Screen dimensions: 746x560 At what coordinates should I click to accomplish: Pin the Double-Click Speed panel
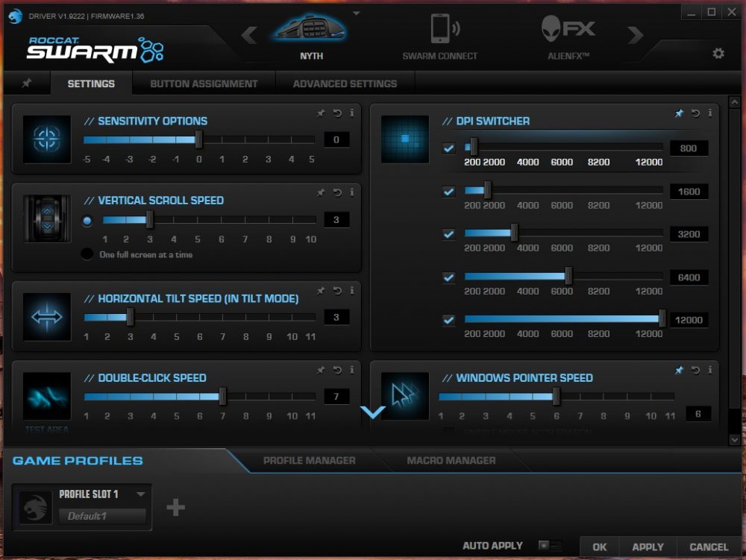[x=321, y=369]
